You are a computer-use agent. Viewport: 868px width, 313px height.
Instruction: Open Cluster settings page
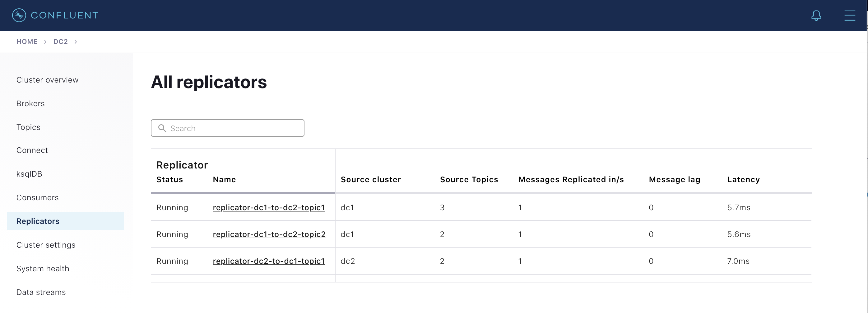[x=46, y=245]
